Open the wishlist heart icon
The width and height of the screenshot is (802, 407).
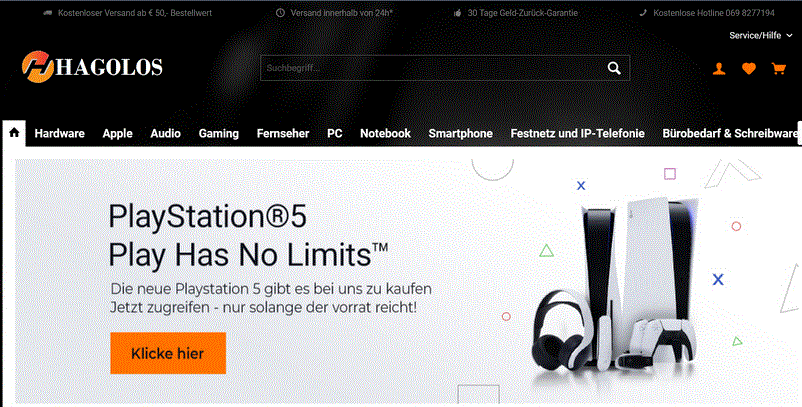(x=749, y=69)
